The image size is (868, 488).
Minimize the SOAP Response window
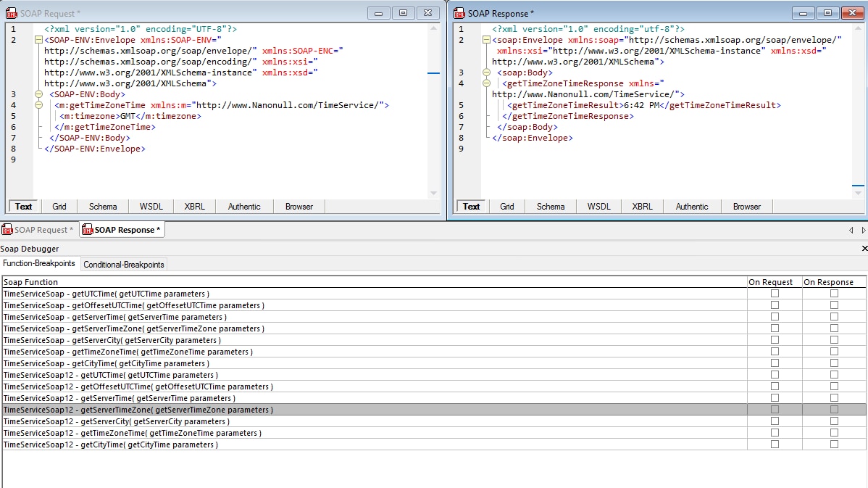coord(804,13)
